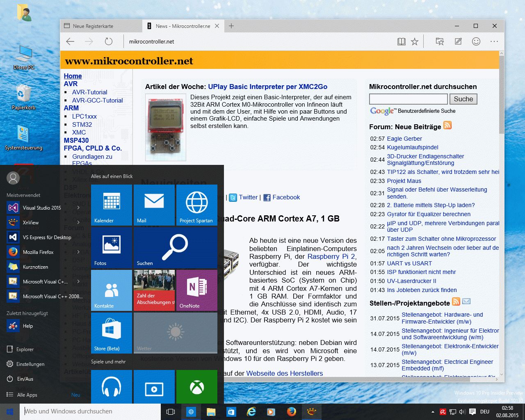Image resolution: width=525 pixels, height=420 pixels.
Task: Expand Visual Studio 2015 jump list arrow
Action: click(78, 208)
